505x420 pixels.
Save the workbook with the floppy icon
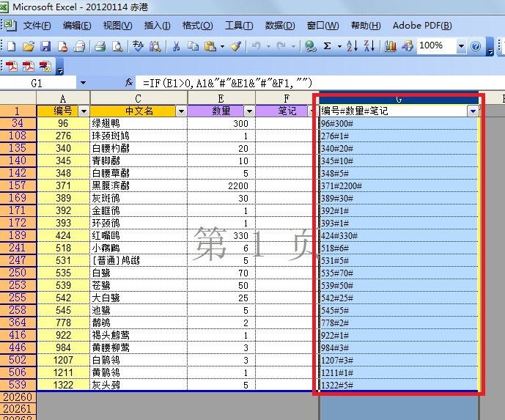tap(45, 46)
